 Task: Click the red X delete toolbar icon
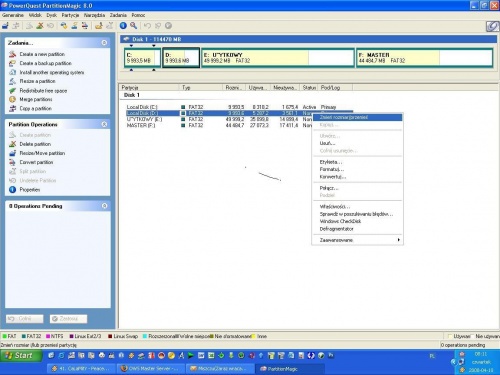[40, 25]
